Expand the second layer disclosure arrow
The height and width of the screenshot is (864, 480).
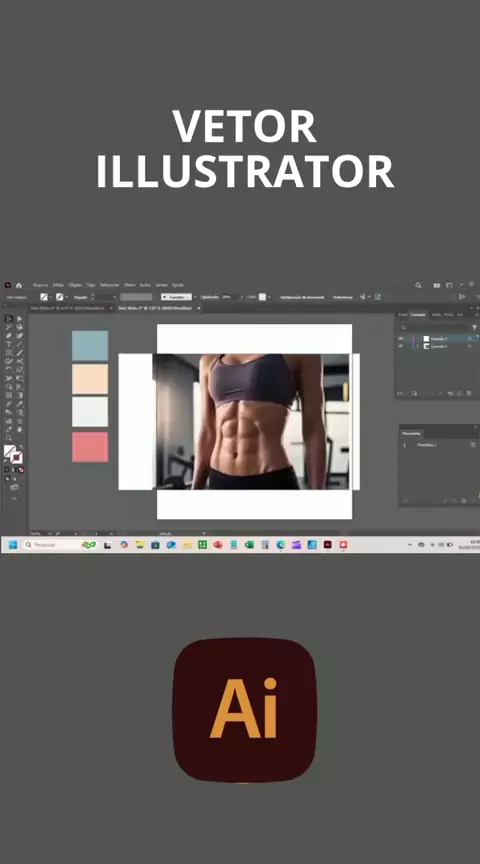tap(418, 346)
